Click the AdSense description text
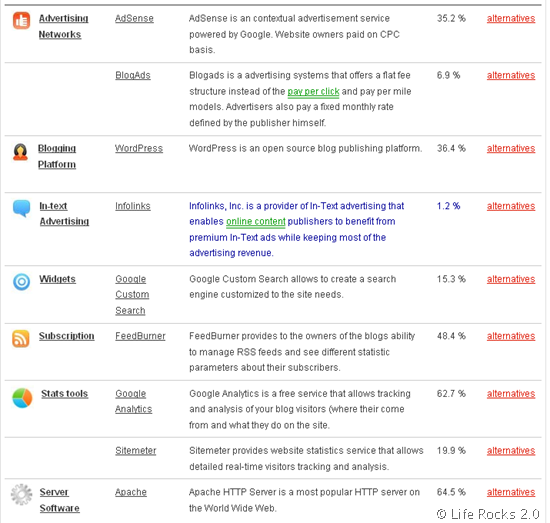The image size is (550, 523). point(294,34)
